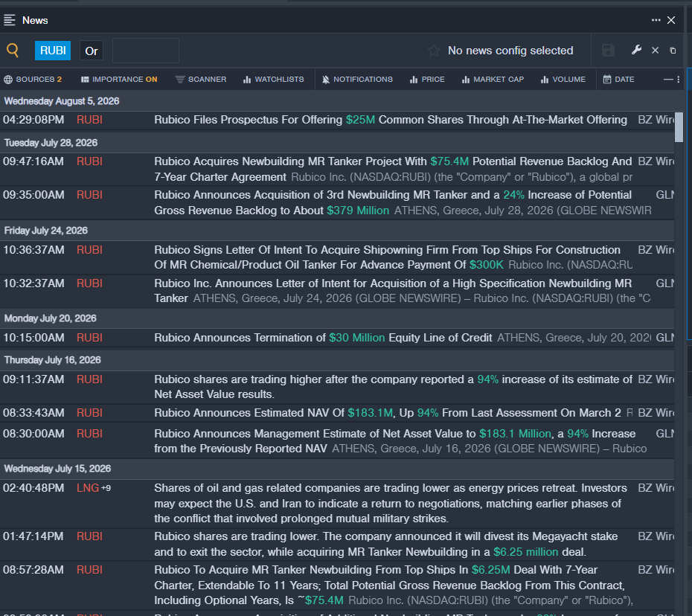The image size is (692, 616).
Task: Open the Date filter
Action: [x=619, y=80]
